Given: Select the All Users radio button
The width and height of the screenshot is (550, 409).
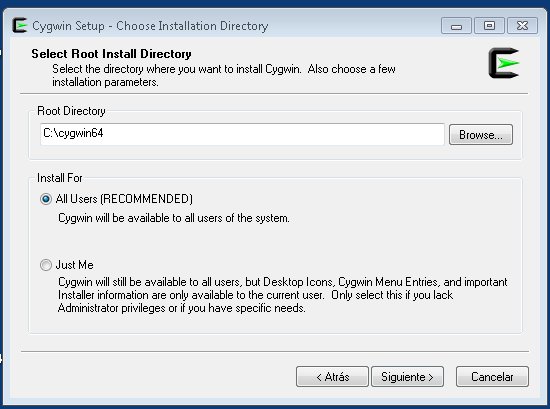Looking at the screenshot, I should 46,199.
